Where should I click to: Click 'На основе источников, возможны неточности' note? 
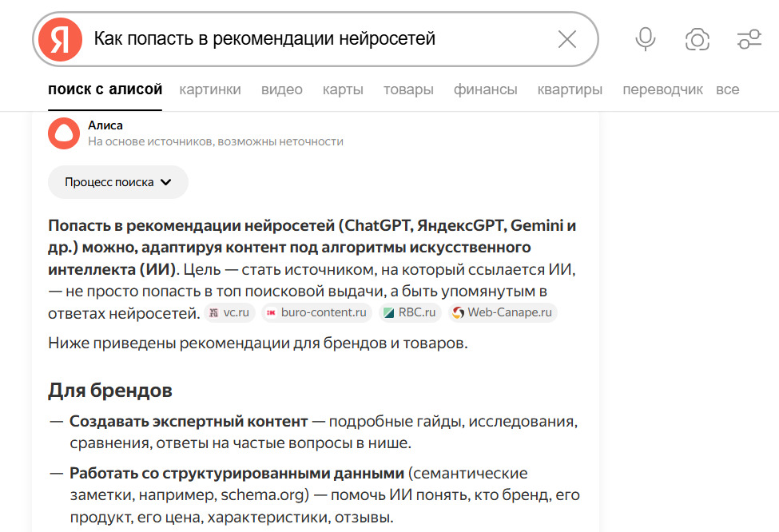(x=216, y=141)
